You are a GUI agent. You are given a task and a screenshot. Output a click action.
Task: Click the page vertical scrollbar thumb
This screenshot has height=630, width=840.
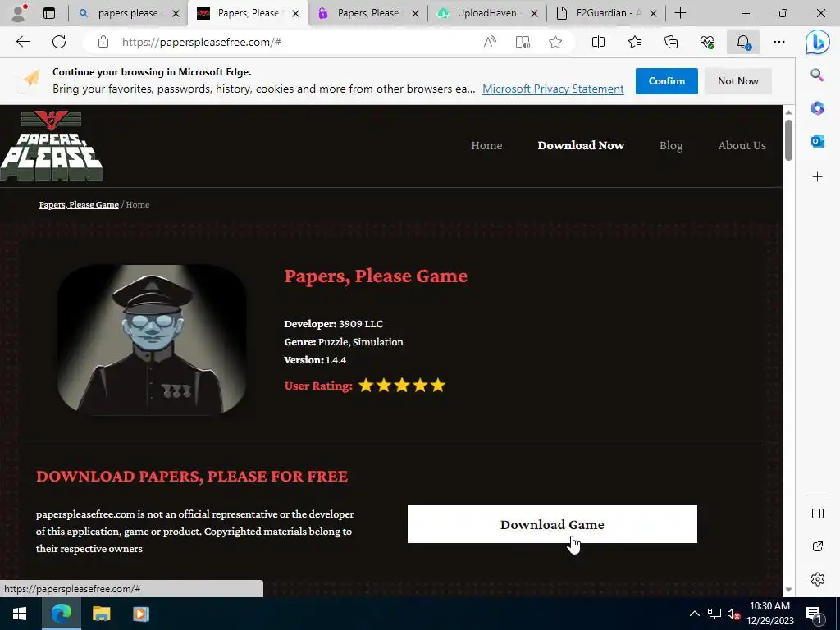(788, 139)
